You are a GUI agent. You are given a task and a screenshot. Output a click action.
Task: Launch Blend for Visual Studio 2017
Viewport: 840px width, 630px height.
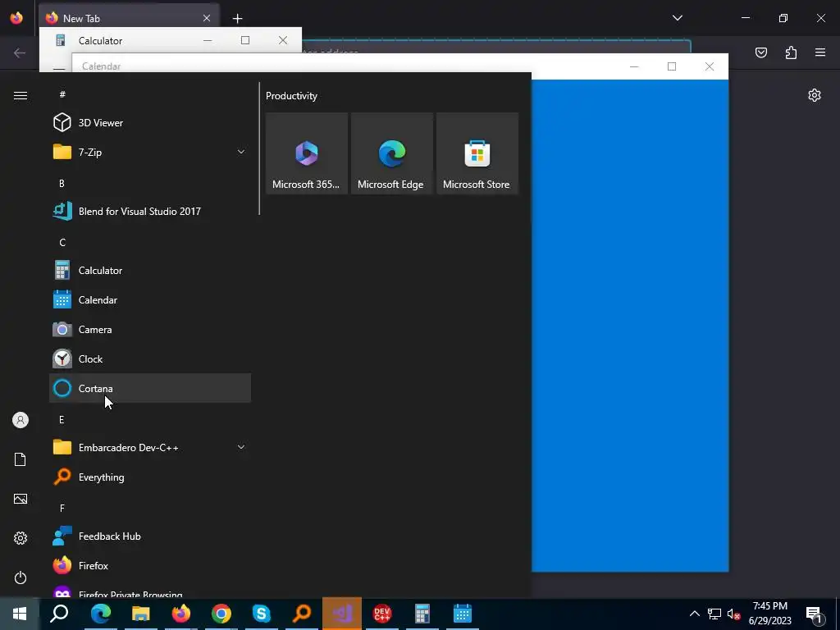[x=150, y=211]
